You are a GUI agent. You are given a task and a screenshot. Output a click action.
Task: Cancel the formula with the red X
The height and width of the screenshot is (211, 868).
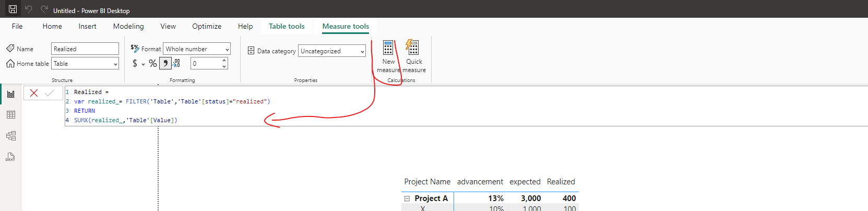(34, 93)
